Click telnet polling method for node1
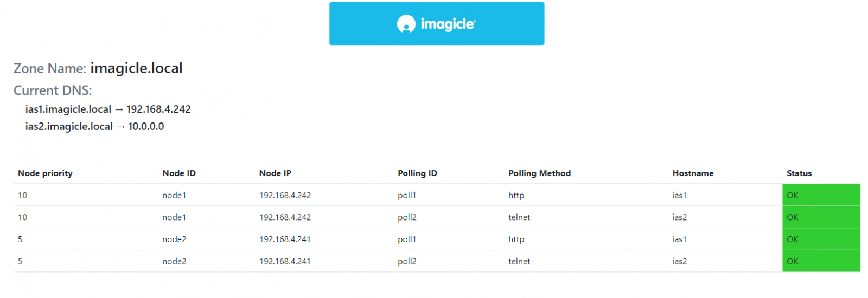This screenshot has height=298, width=868. [519, 217]
